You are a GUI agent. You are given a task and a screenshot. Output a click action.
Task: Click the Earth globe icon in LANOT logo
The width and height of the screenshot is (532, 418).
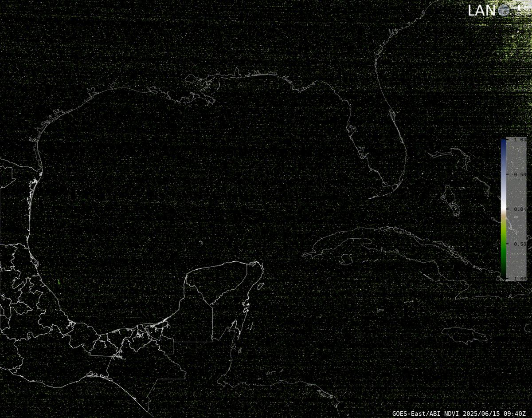point(504,10)
